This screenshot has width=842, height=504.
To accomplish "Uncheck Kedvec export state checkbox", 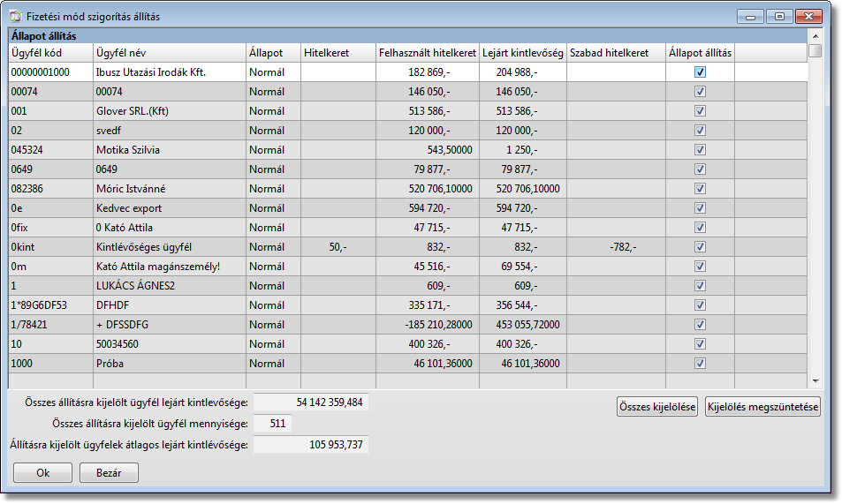I will pyautogui.click(x=700, y=207).
